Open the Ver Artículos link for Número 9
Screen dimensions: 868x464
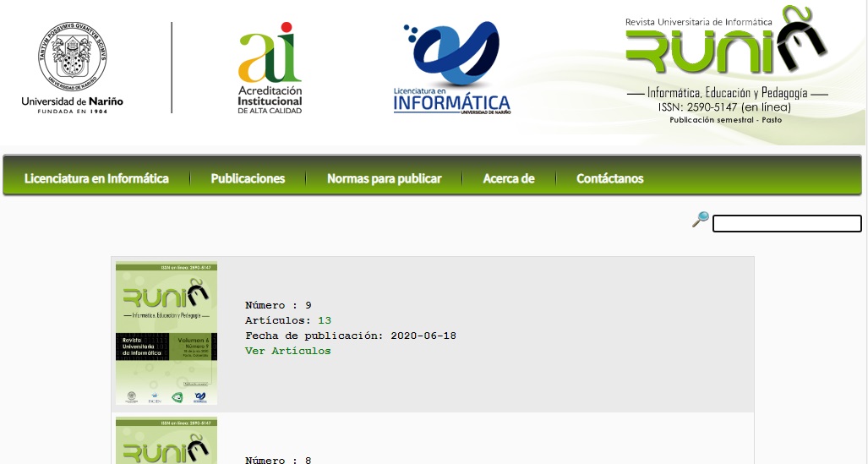click(x=288, y=351)
